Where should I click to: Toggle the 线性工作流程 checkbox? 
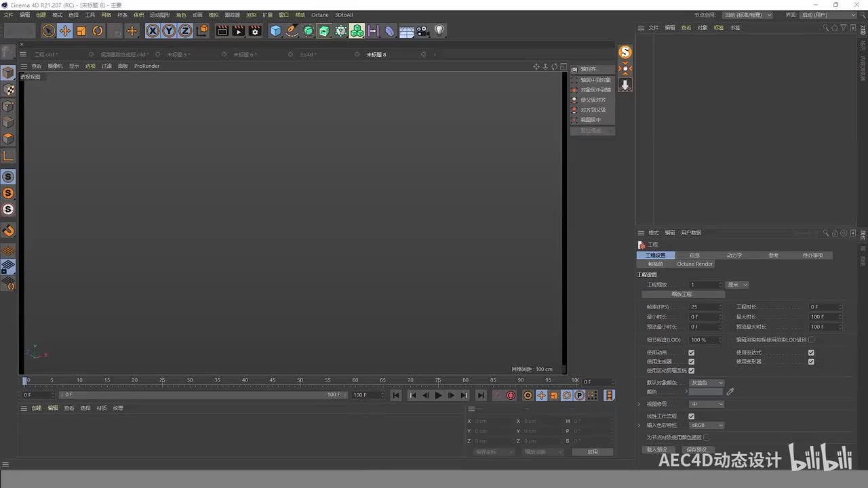coord(691,416)
